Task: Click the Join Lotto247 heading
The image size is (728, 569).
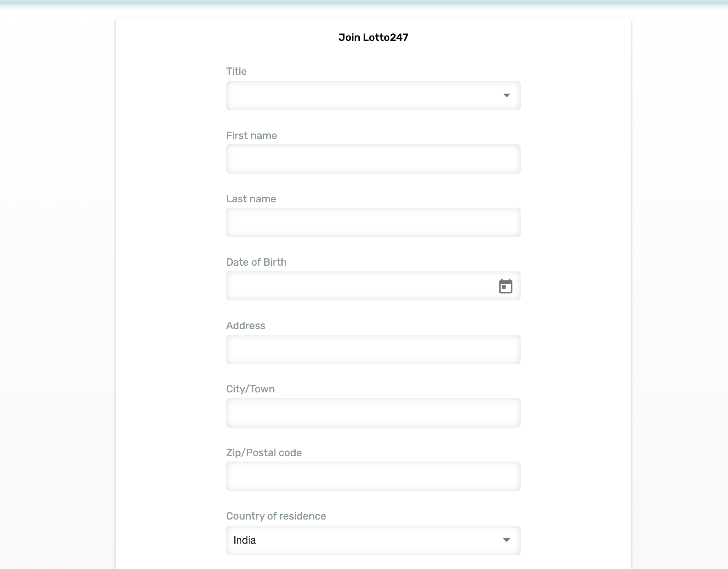Action: (x=373, y=37)
